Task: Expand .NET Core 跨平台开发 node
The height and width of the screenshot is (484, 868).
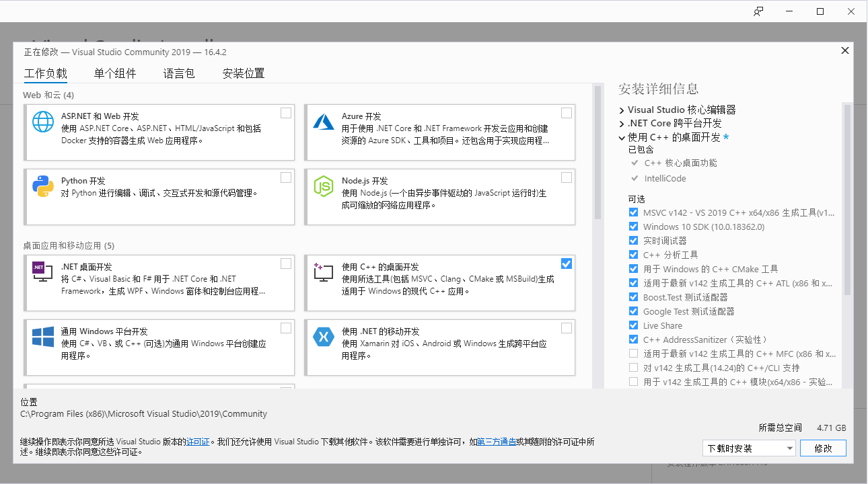Action: (x=622, y=124)
